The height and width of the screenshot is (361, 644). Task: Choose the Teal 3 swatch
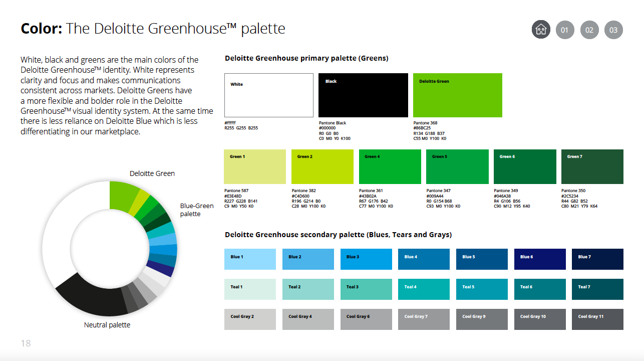[x=366, y=289]
